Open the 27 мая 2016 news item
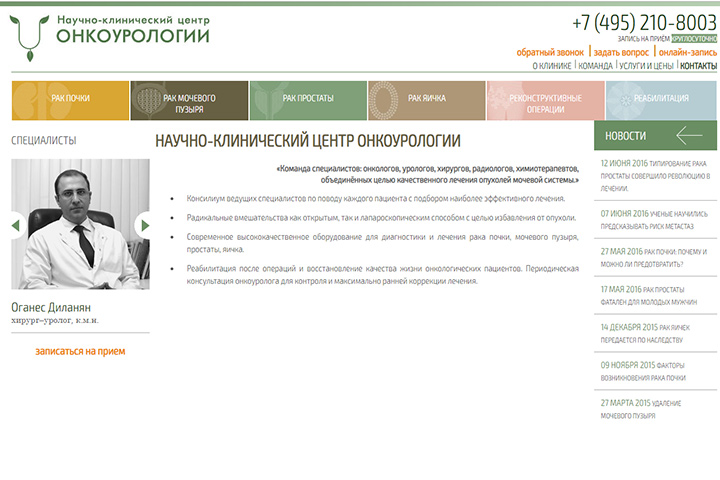Viewport: 720px width, 480px height. (654, 258)
